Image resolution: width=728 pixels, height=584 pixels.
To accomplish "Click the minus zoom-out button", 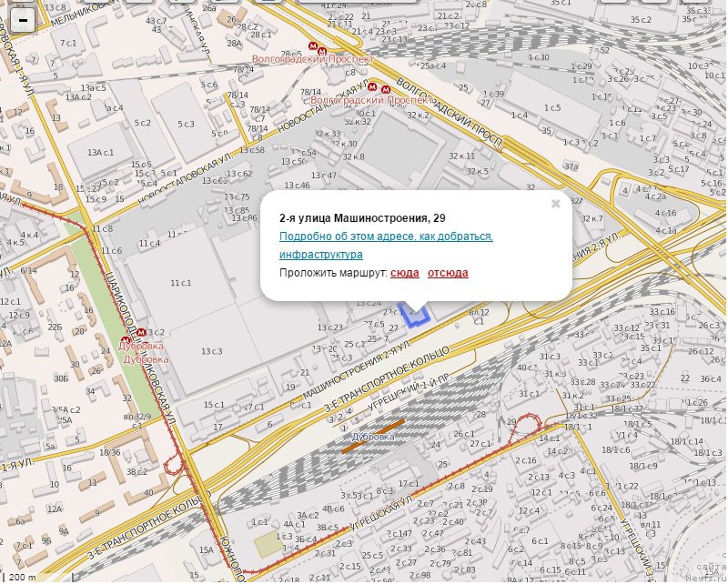I will click(x=22, y=21).
